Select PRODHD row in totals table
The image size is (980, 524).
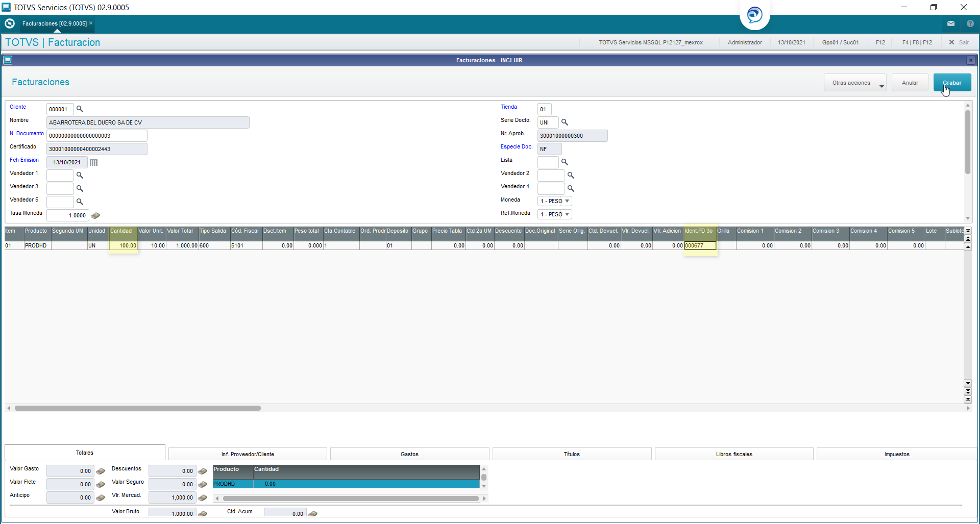point(346,484)
